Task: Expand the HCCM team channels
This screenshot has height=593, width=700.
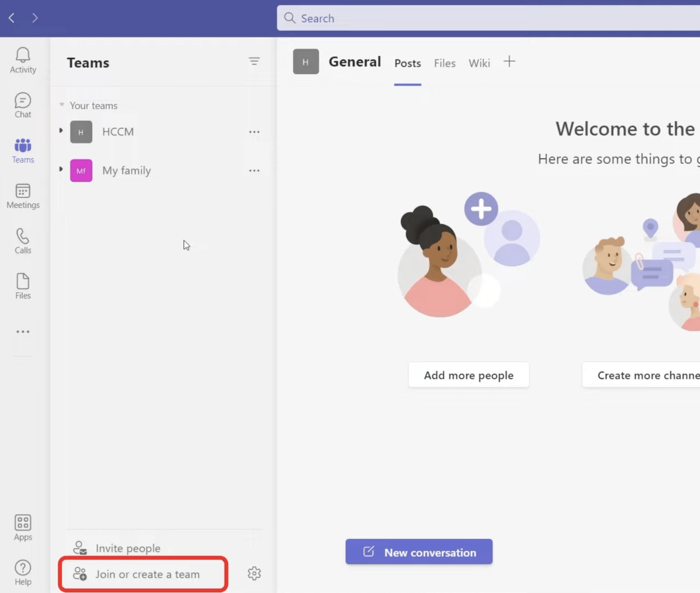Action: point(61,131)
